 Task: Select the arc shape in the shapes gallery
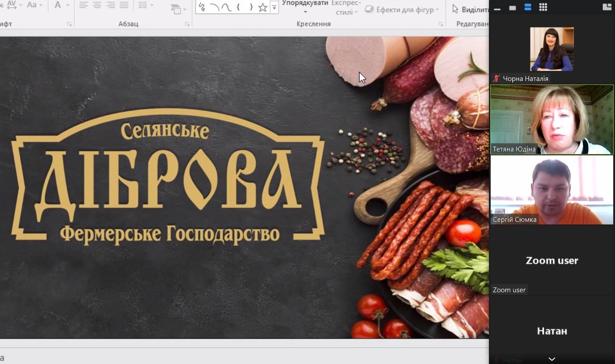214,7
